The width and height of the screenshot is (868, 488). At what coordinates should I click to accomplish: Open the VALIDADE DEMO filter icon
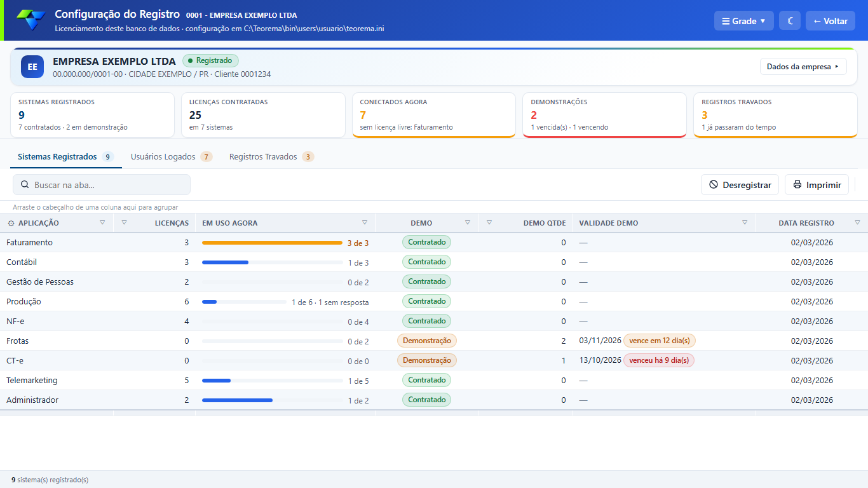click(x=745, y=223)
